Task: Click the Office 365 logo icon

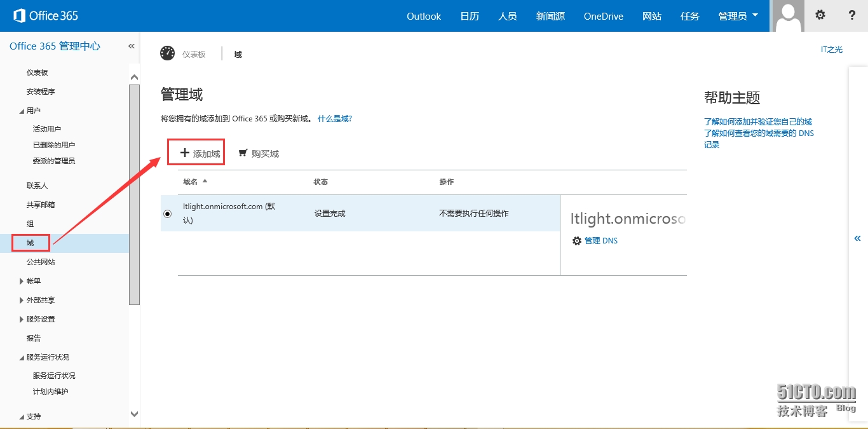Action: click(19, 16)
